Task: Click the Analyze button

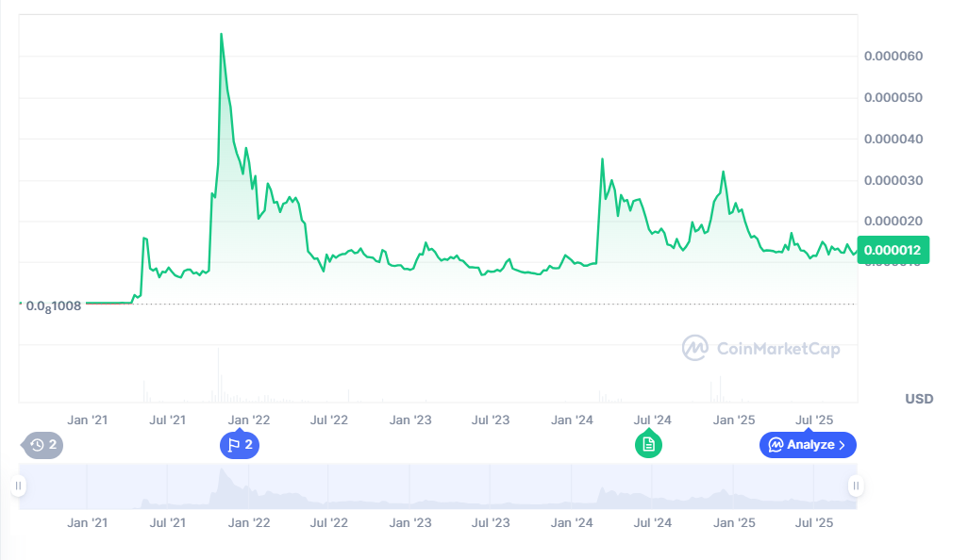Action: tap(808, 444)
